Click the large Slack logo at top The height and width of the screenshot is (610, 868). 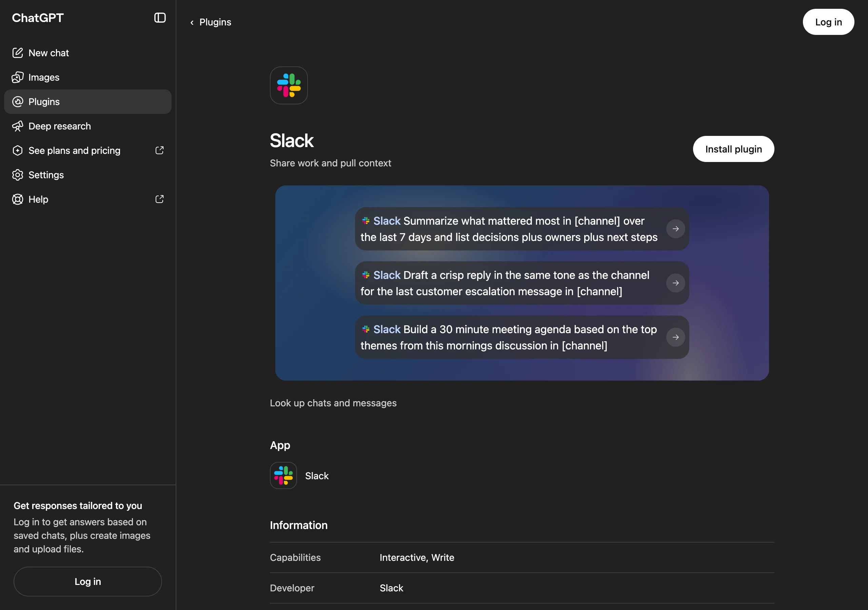tap(289, 85)
